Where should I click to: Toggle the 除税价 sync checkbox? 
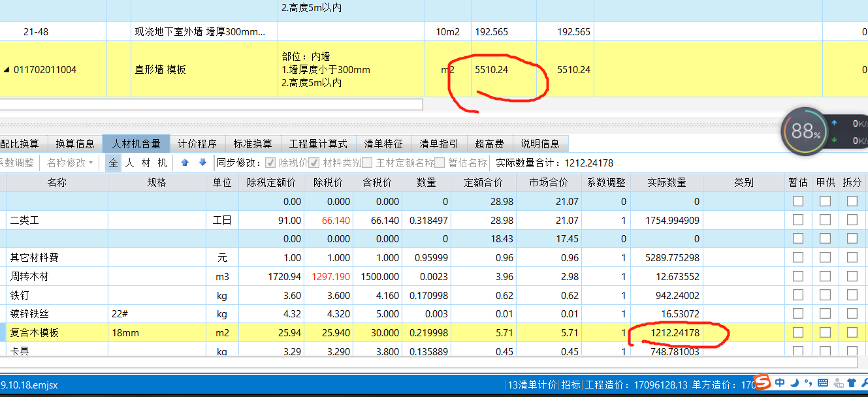[x=270, y=163]
